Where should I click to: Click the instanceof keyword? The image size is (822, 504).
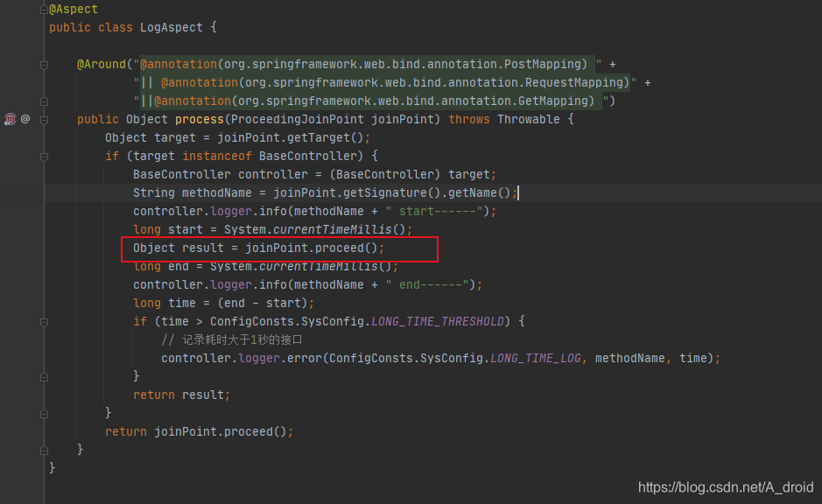click(x=217, y=156)
